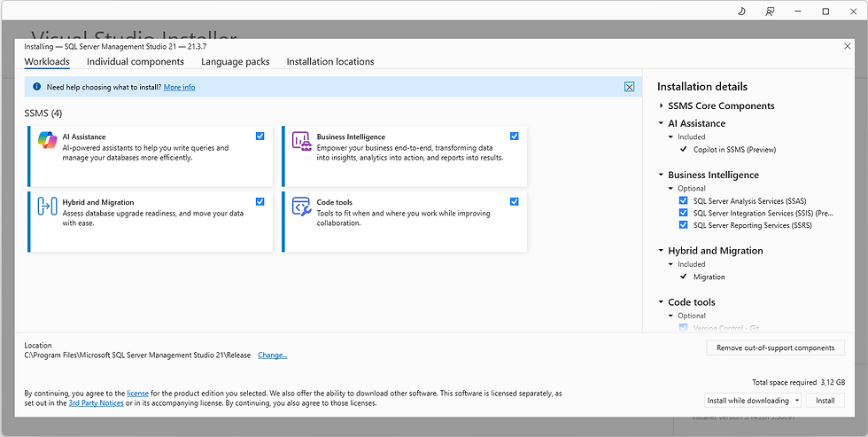Uncheck SQL Server Reporting Services (SSRS)

coord(683,225)
